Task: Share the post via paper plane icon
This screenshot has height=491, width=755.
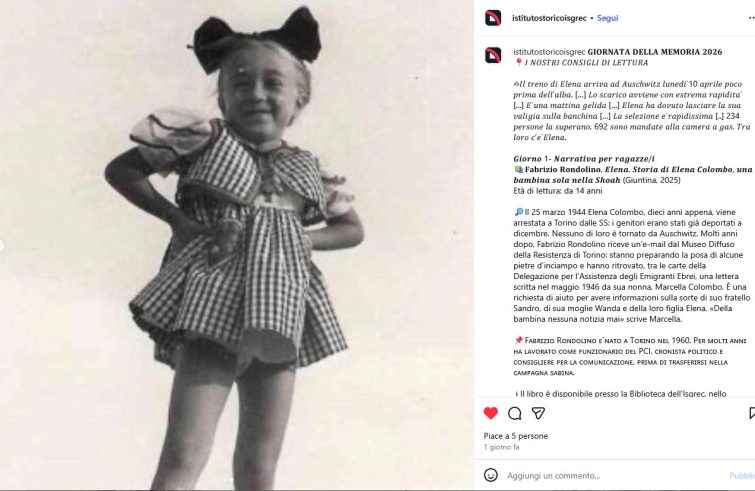Action: (x=538, y=413)
